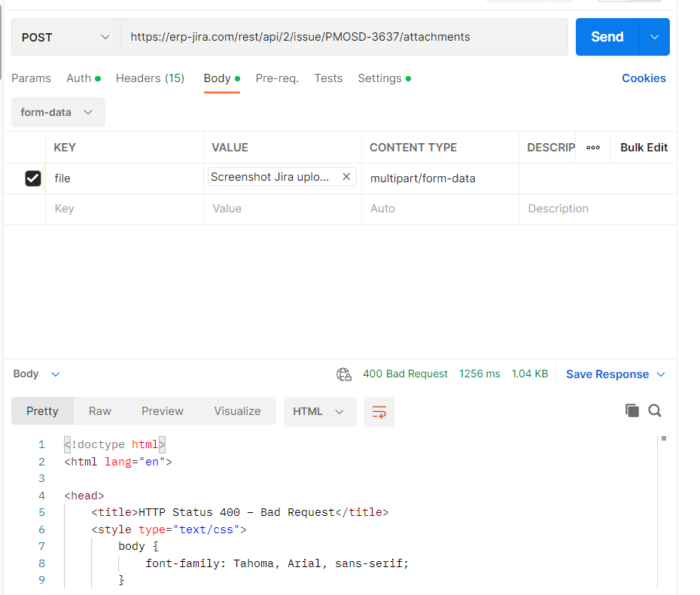Screen dimensions: 700x595
Task: Click the font-family line 8 text
Action: tap(277, 563)
